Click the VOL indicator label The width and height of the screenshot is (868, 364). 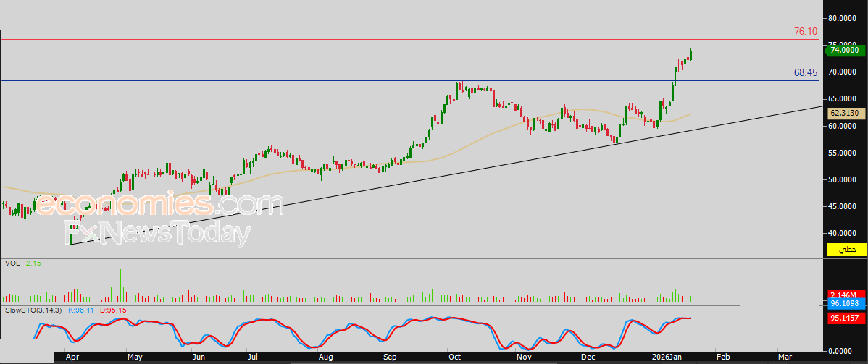click(x=12, y=263)
